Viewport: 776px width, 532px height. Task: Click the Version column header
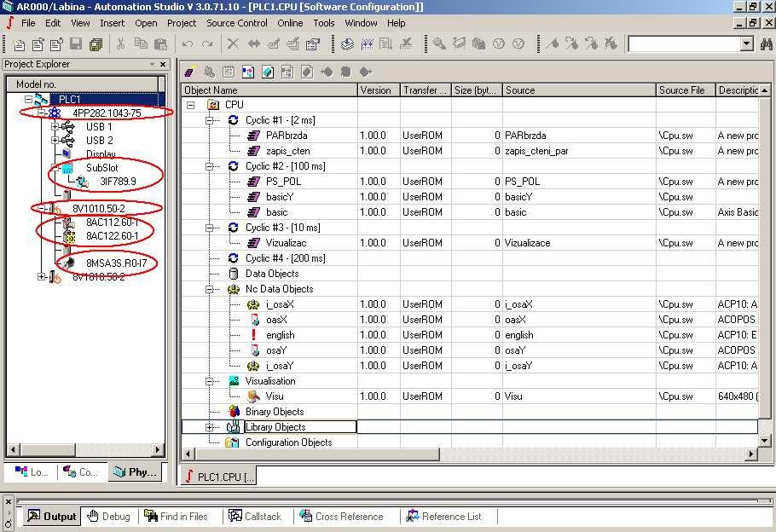click(x=379, y=90)
